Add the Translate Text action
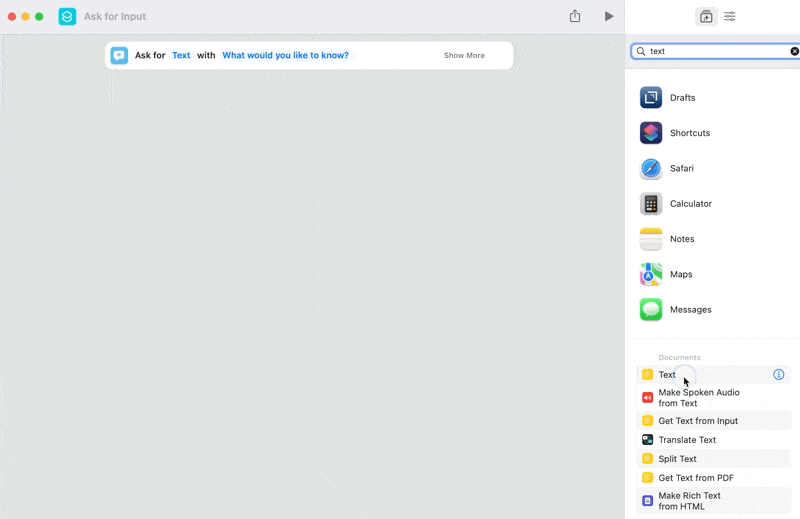Viewport: 800px width, 519px height. point(714,439)
